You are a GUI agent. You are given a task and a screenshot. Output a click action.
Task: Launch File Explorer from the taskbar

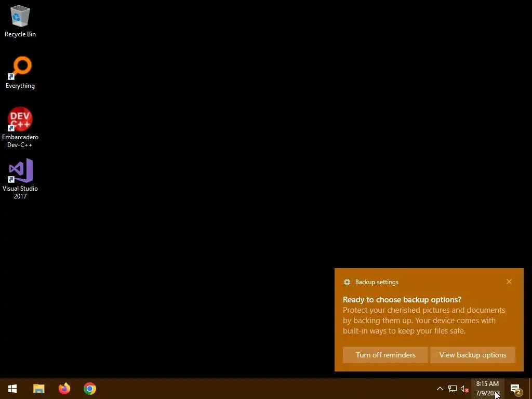pos(38,389)
